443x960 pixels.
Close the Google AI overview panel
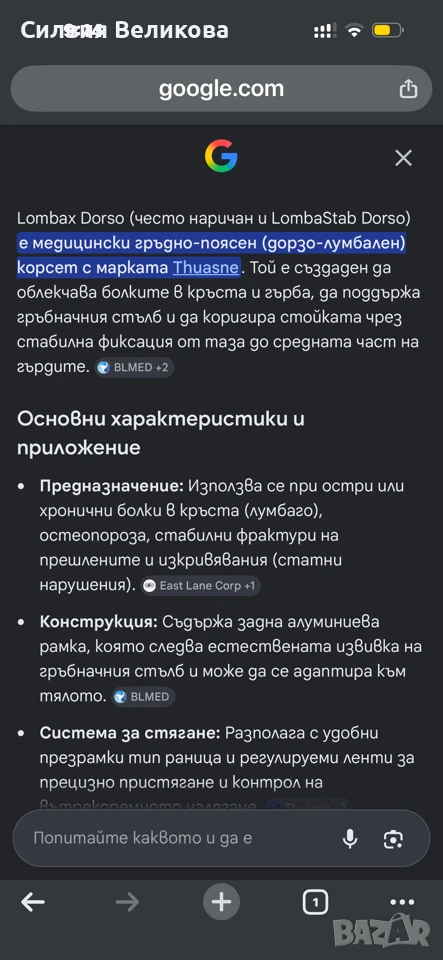[x=403, y=159]
